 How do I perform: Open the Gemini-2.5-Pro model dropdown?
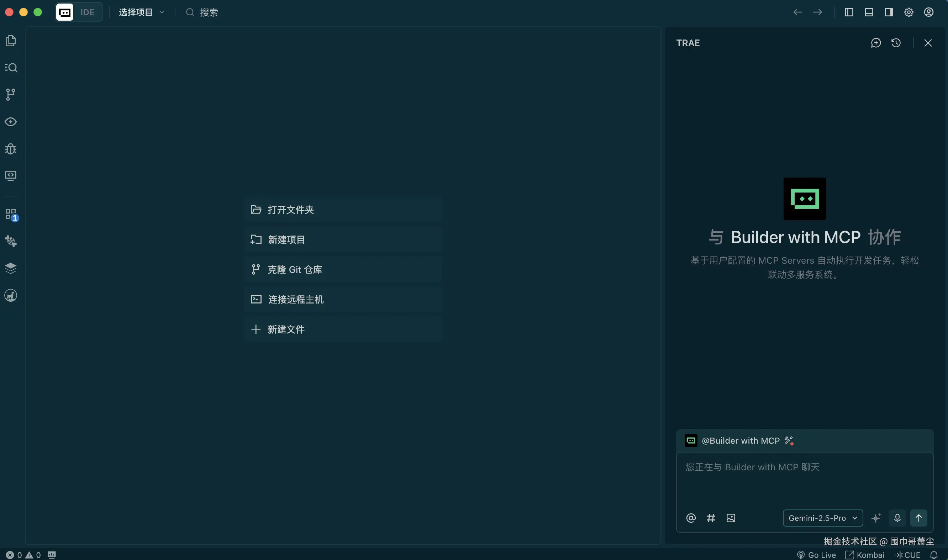822,518
